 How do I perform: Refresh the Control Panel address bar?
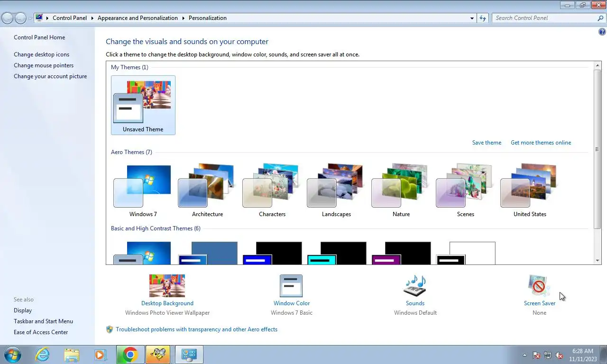tap(483, 18)
